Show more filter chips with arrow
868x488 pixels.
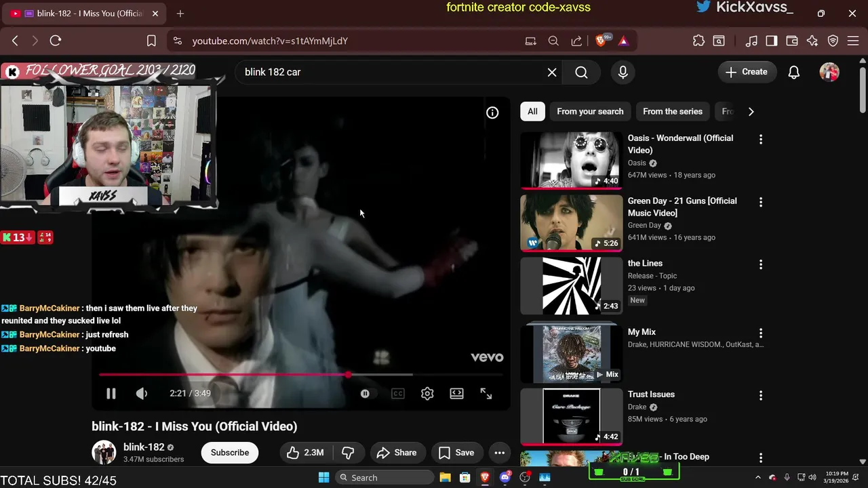[751, 111]
